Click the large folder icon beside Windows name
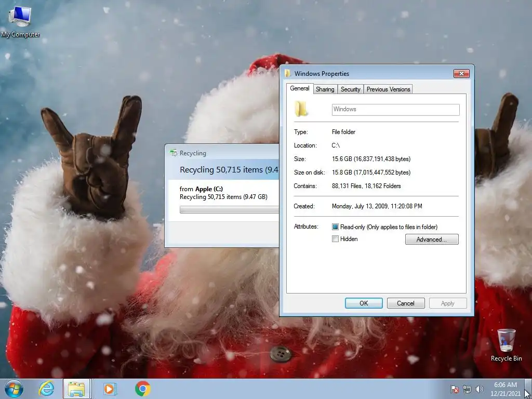Image resolution: width=532 pixels, height=399 pixels. click(301, 109)
